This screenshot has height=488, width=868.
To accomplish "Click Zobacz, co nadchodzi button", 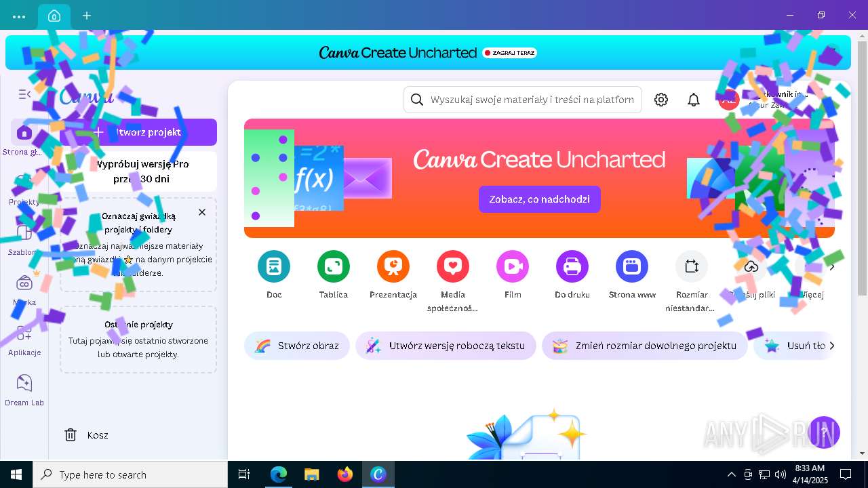I will 540,199.
